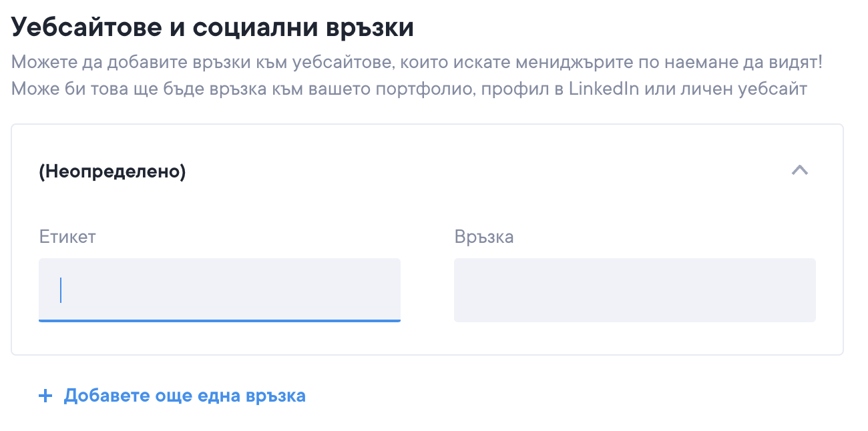Click the Уебсайтове и социални връзки heading
The width and height of the screenshot is (868, 431).
click(x=212, y=27)
